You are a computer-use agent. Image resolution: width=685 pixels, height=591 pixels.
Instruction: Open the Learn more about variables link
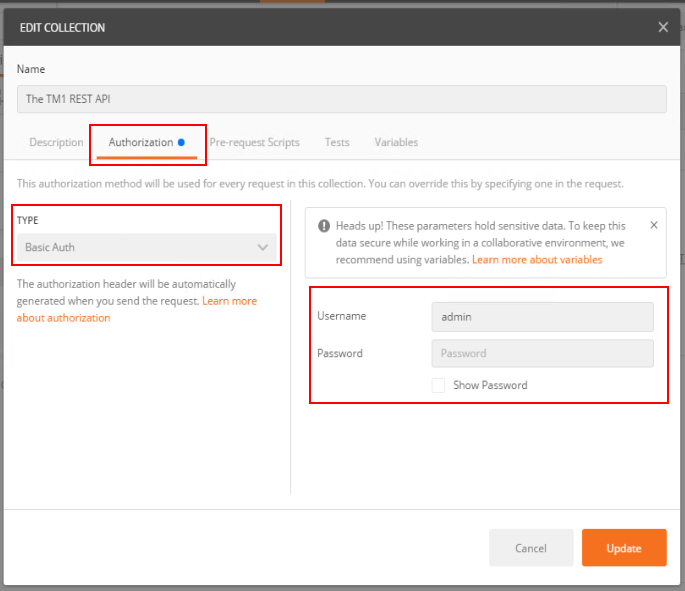click(537, 259)
